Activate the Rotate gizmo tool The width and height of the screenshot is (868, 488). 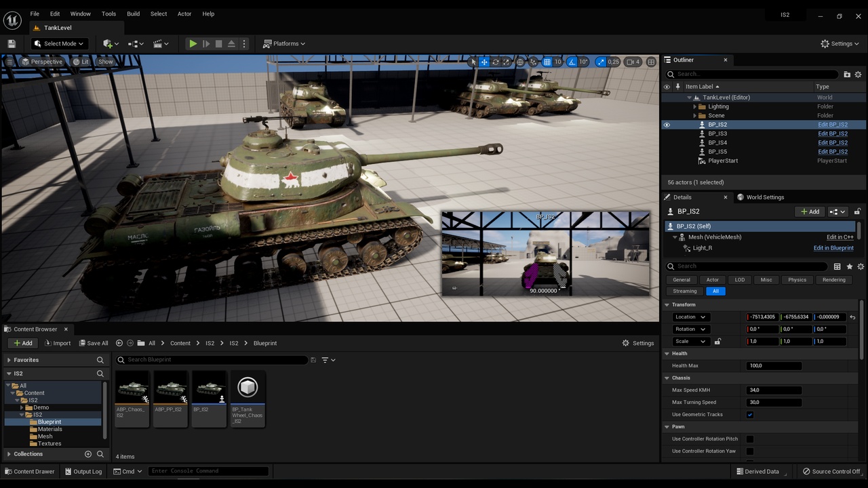click(496, 62)
